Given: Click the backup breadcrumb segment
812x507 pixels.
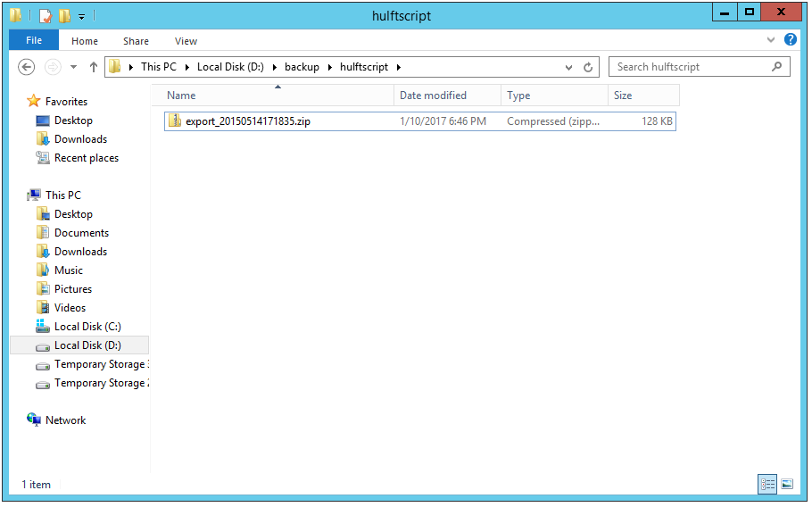Looking at the screenshot, I should 302,67.
